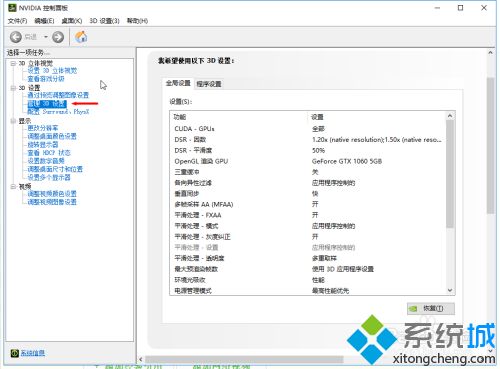Click the right panel vertical scrollbar
The width and height of the screenshot is (500, 369).
click(x=490, y=146)
